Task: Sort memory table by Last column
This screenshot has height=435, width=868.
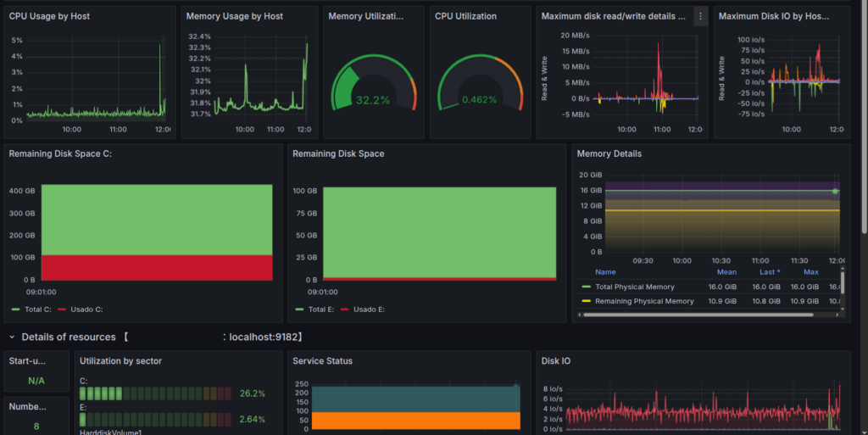Action: [x=770, y=272]
